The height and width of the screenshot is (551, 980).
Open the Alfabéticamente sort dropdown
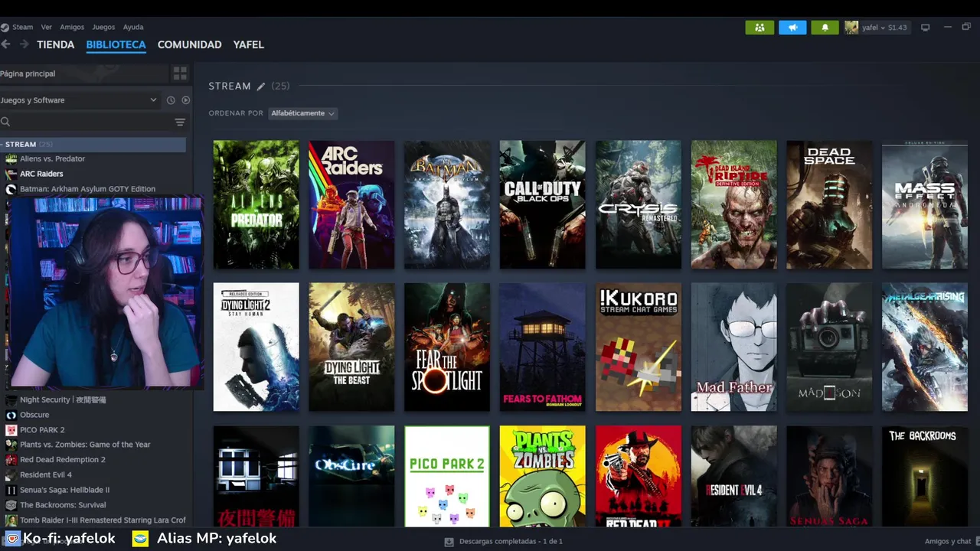coord(302,113)
